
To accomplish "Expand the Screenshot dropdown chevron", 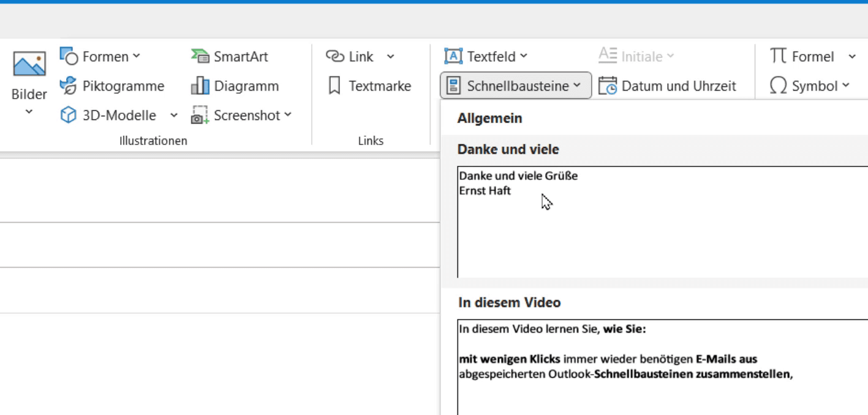I will pyautogui.click(x=288, y=115).
